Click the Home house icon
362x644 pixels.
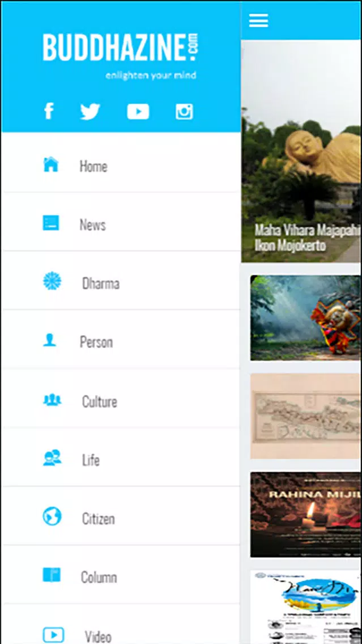(x=51, y=164)
